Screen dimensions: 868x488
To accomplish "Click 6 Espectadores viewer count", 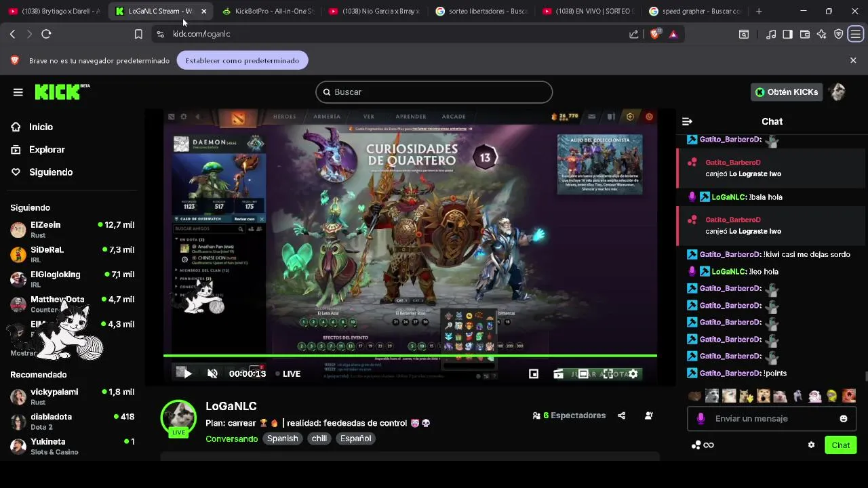I will (x=569, y=415).
